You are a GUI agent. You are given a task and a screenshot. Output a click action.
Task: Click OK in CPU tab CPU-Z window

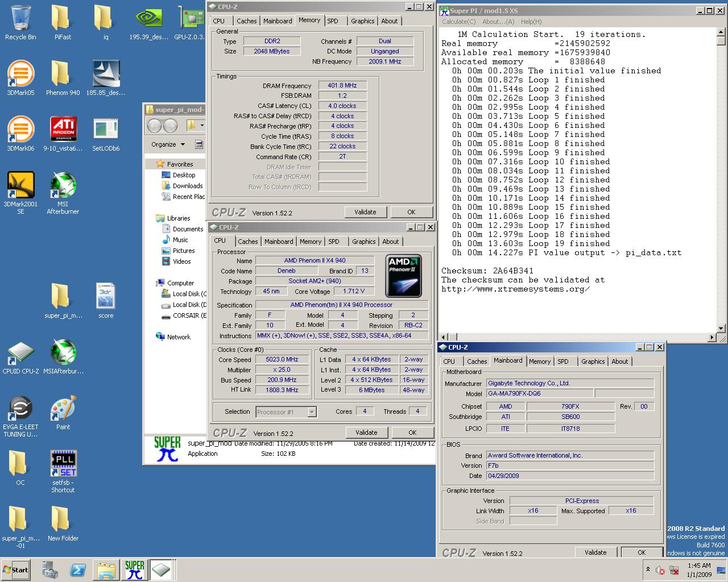tap(412, 433)
